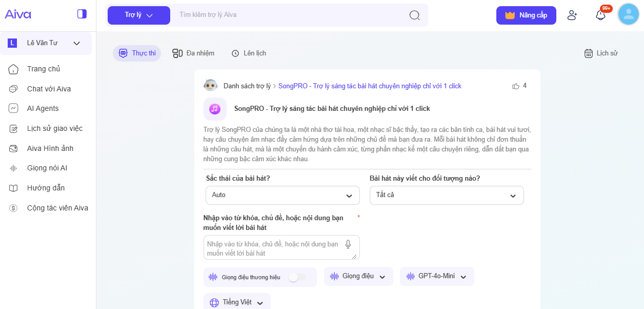Image resolution: width=644 pixels, height=309 pixels.
Task: Like the assistant with thumbs-up icon
Action: coord(516,86)
